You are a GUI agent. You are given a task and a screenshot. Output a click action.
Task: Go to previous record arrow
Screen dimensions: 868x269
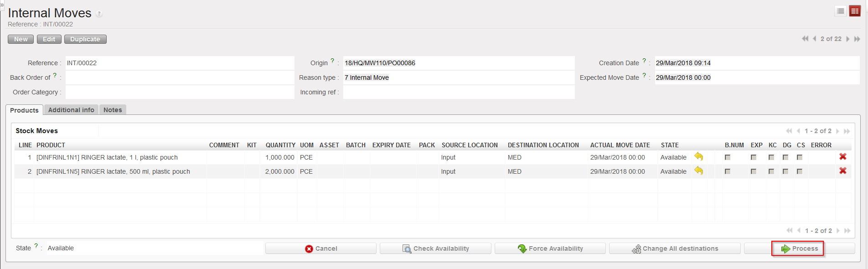[814, 39]
